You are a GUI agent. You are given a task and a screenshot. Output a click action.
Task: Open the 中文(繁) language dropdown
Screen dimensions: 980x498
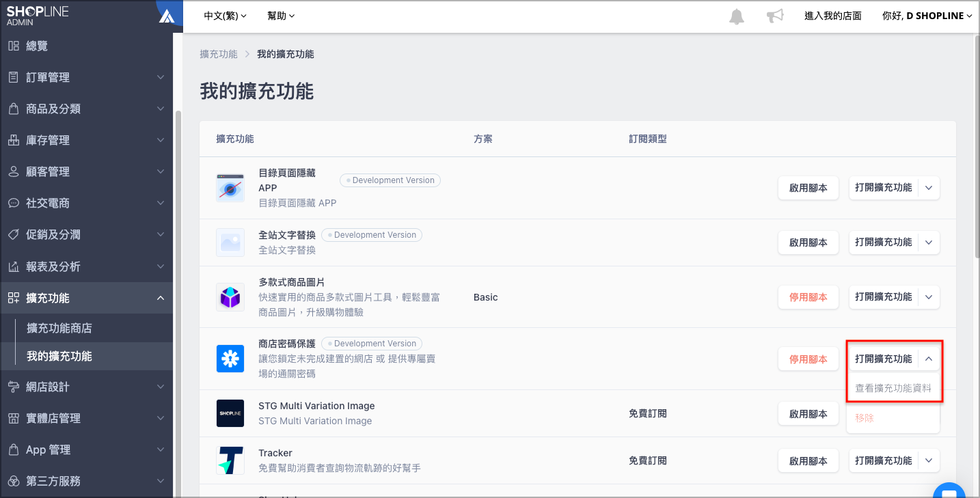click(x=225, y=16)
